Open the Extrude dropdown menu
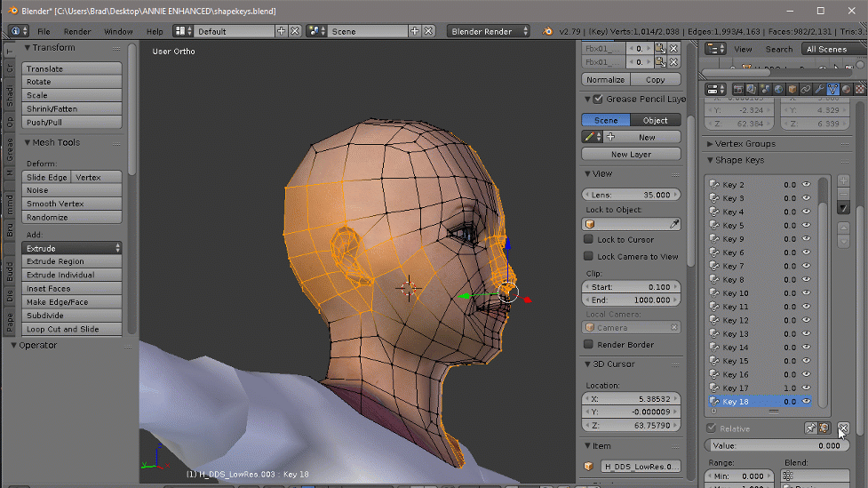This screenshot has width=868, height=488. (73, 249)
